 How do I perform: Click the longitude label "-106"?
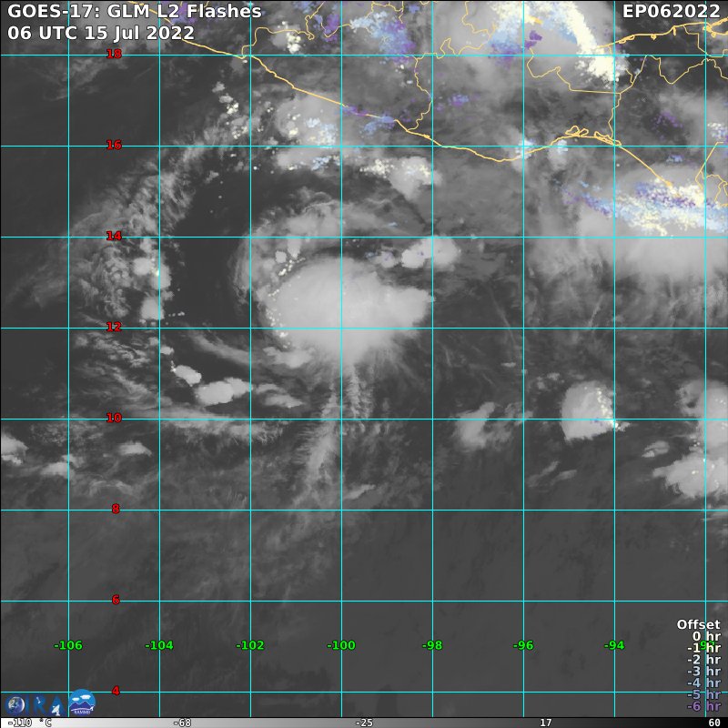tap(68, 645)
